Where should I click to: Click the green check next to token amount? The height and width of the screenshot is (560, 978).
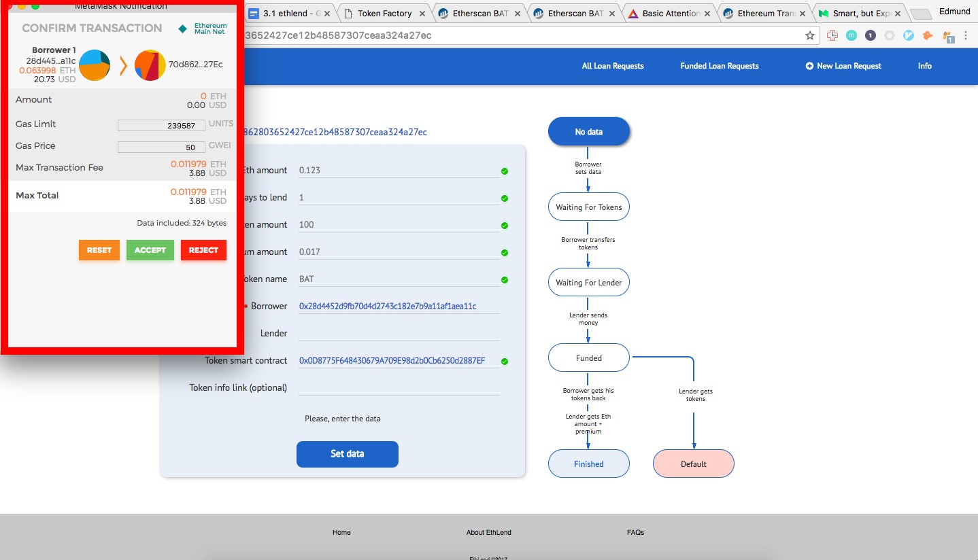click(x=505, y=226)
